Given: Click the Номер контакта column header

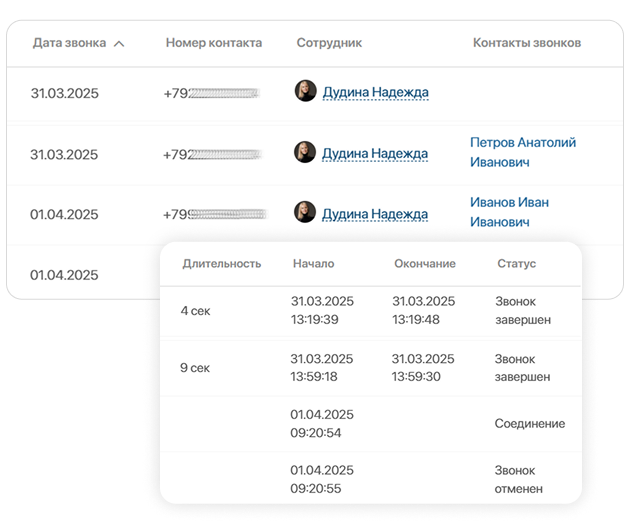Looking at the screenshot, I should [214, 43].
